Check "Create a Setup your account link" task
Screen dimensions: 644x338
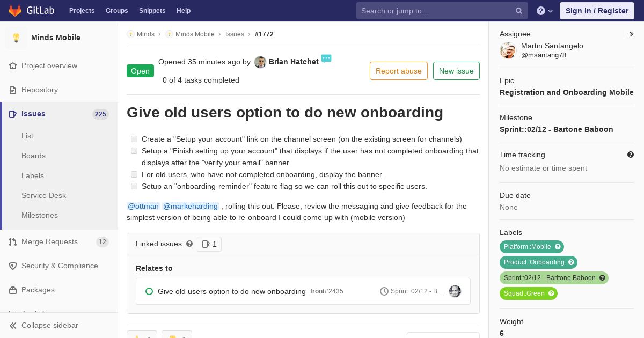pos(134,139)
